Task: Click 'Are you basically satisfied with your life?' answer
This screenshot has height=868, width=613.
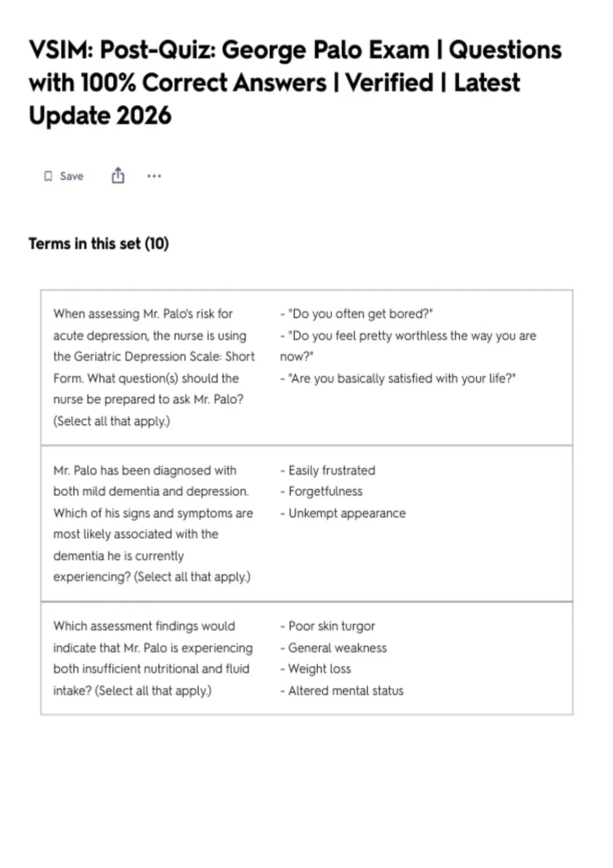Action: coord(398,378)
